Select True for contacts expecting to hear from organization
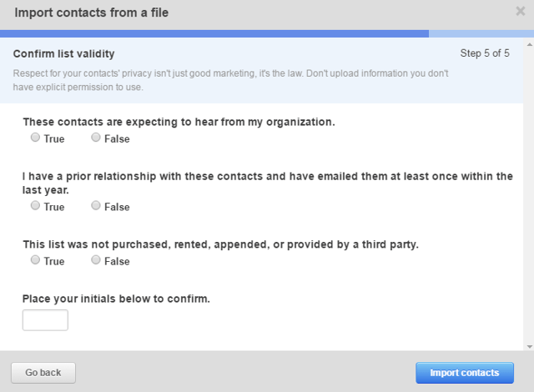This screenshot has height=392, width=534. tap(35, 137)
